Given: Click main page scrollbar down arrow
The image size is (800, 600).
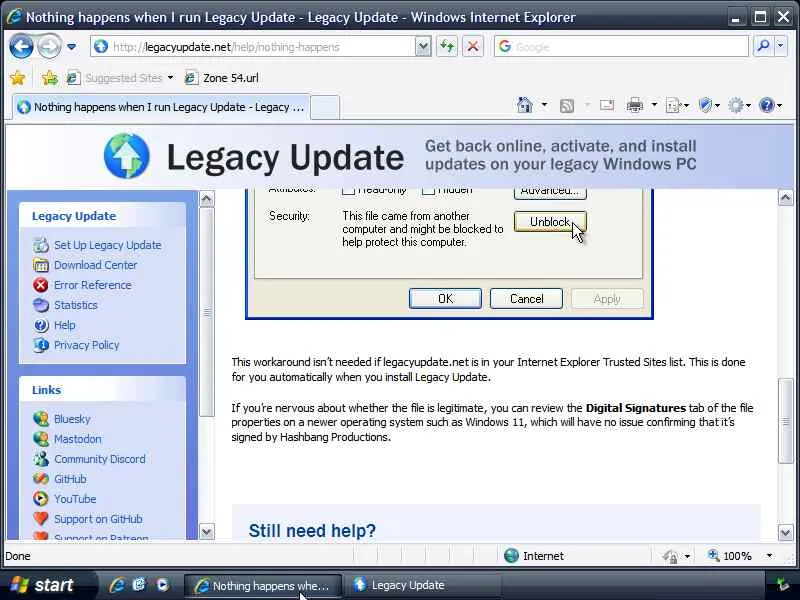Looking at the screenshot, I should point(786,533).
